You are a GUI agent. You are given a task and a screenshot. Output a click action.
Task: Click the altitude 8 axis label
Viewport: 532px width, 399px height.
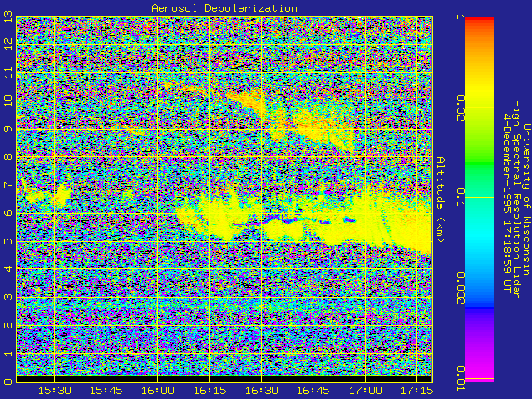[8, 157]
